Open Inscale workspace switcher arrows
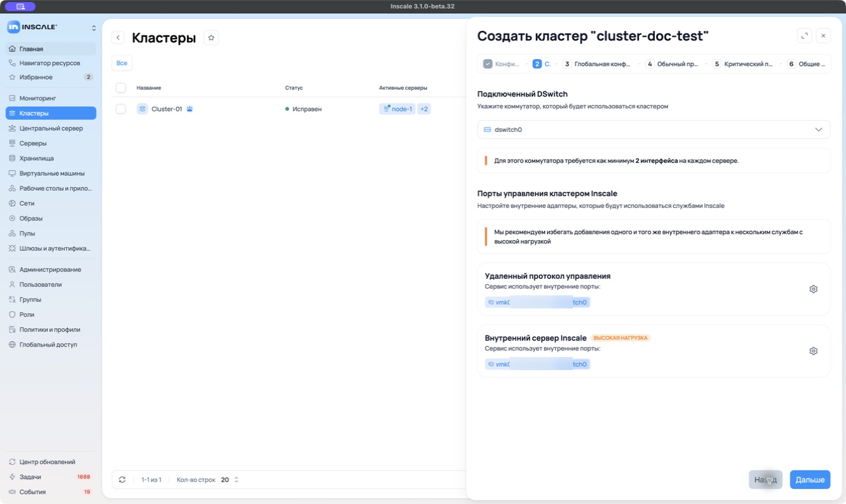Viewport: 846px width, 504px height. pyautogui.click(x=93, y=28)
